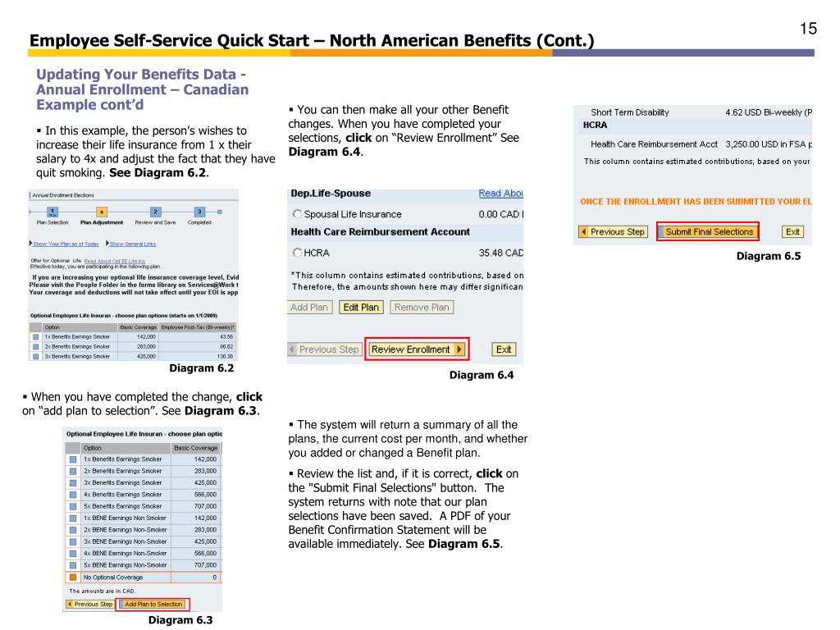Click the Health Care Reimbursement Account heading
The width and height of the screenshot is (840, 630).
(380, 232)
